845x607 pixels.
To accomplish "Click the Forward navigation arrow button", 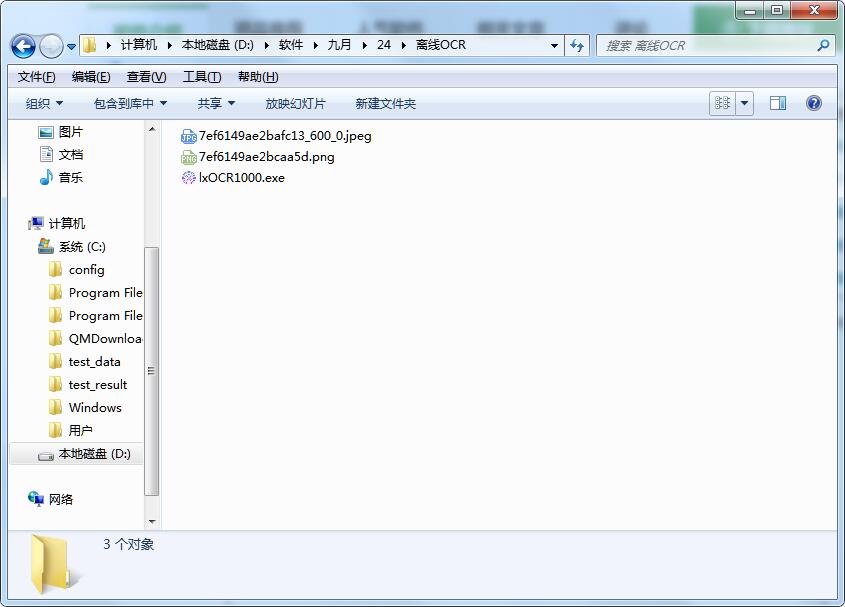I will (x=50, y=46).
